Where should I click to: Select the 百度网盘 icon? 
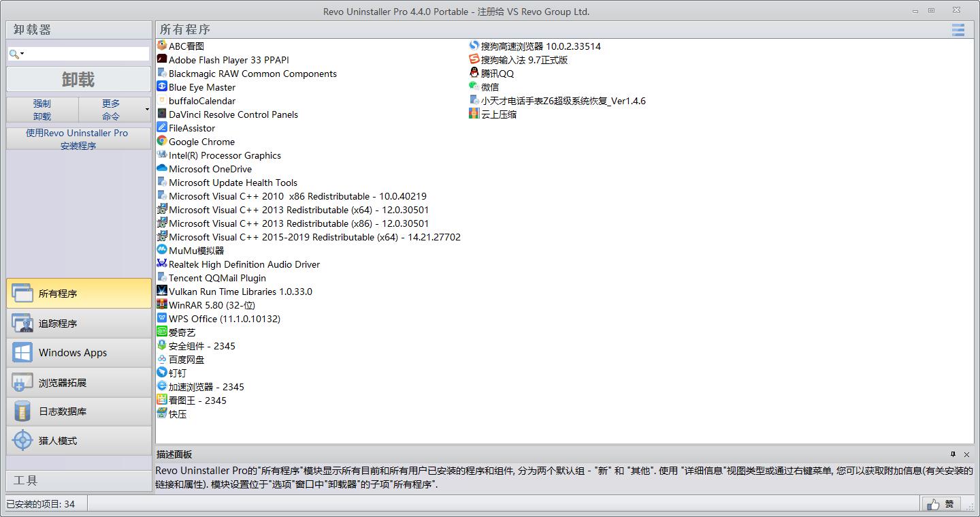point(162,359)
